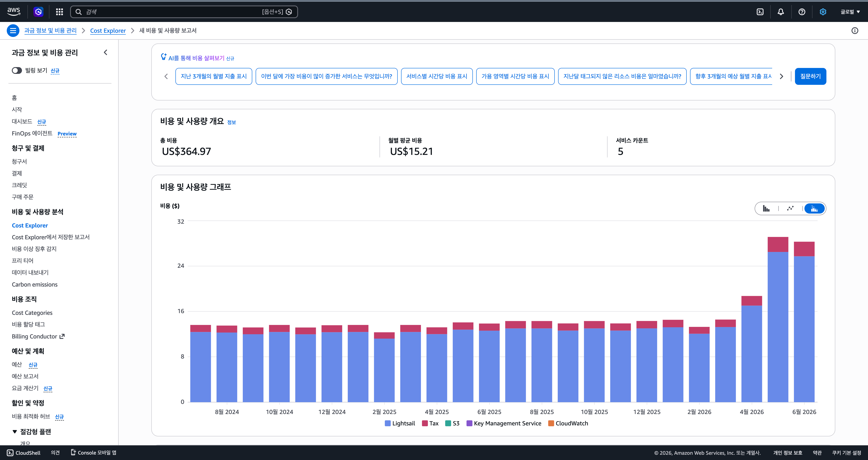
Task: Select '이번 달에 가장 비용이 많이 증가한 서비스' suggestion
Action: [x=327, y=76]
